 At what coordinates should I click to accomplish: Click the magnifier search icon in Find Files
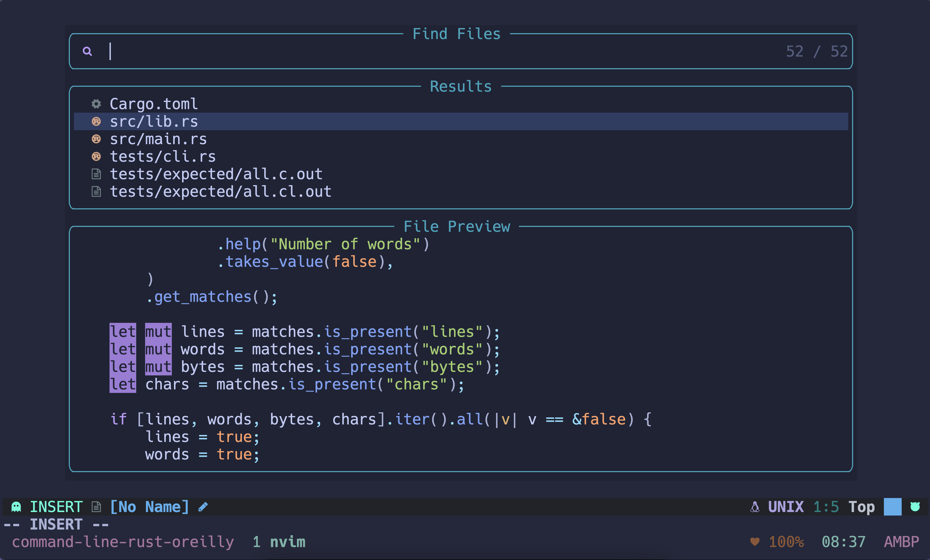(87, 51)
